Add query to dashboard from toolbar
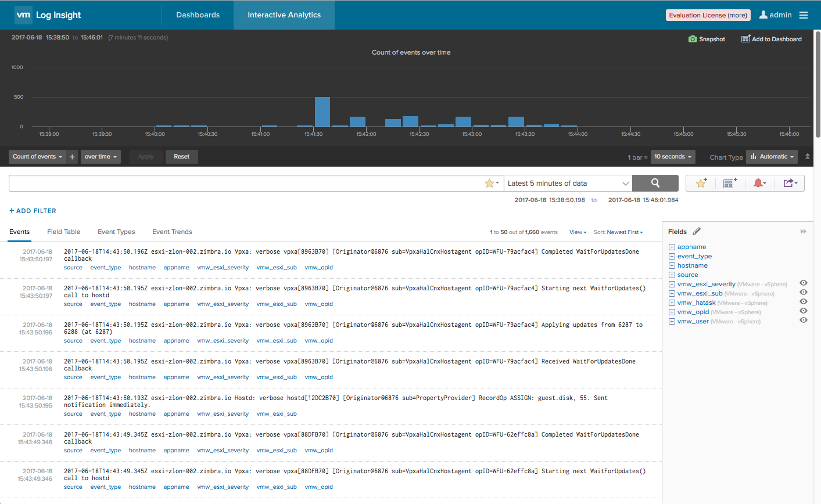Viewport: 821px width, 504px height. 730,183
